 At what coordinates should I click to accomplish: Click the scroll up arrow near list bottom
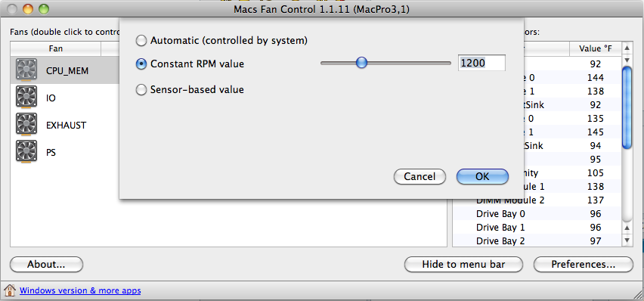pos(627,227)
